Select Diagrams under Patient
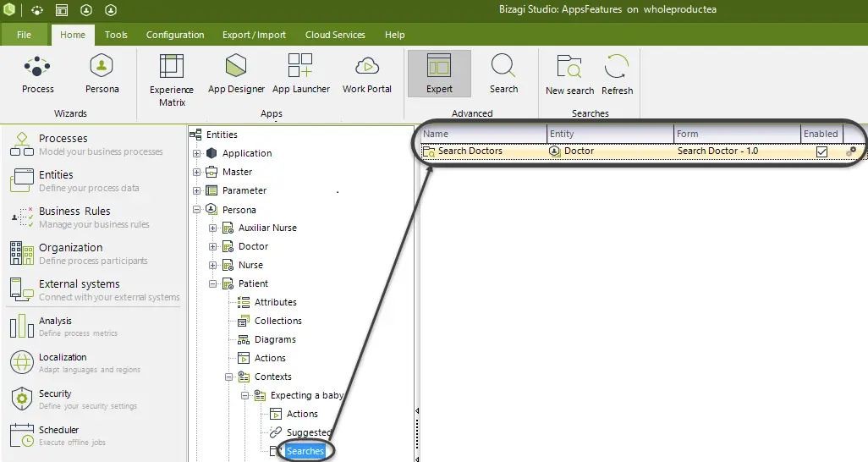Screen dimensions: 868x462 [x=275, y=339]
